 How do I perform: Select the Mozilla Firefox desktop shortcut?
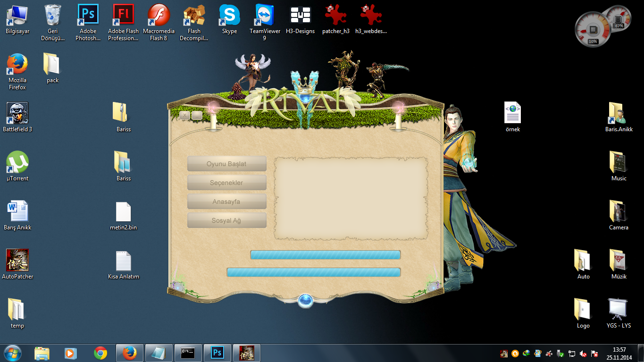point(17,72)
